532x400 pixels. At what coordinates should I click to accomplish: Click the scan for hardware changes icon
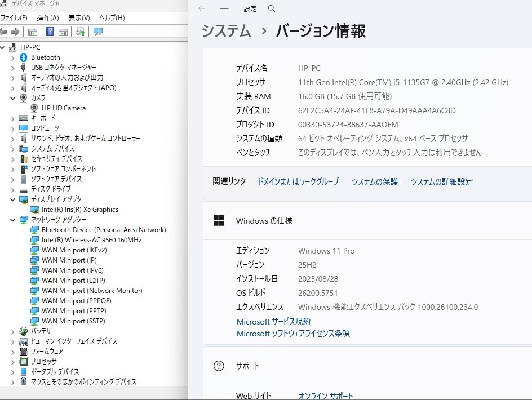(98, 32)
